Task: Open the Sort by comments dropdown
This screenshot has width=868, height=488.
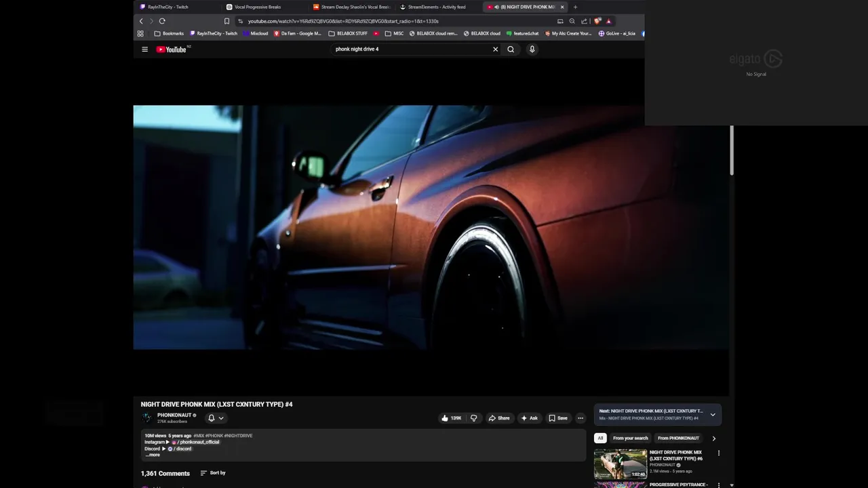Action: click(x=212, y=473)
